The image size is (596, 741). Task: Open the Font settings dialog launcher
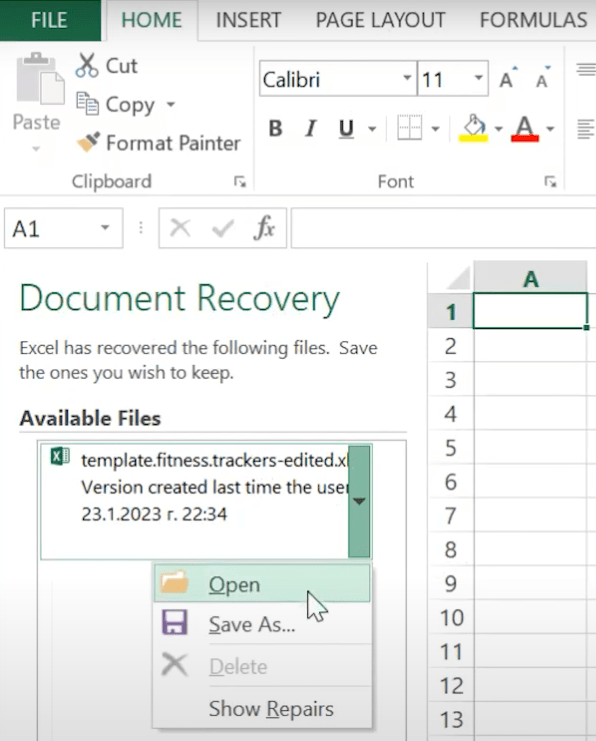point(550,181)
